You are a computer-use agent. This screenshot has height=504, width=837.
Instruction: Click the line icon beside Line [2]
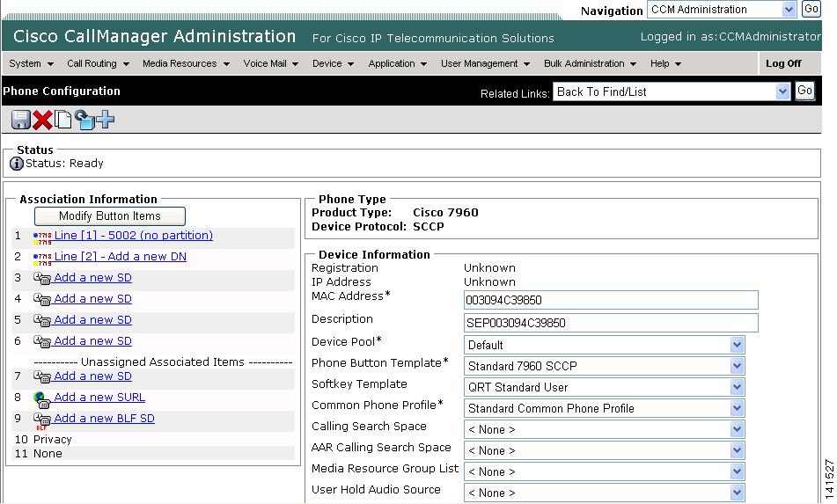click(x=43, y=259)
